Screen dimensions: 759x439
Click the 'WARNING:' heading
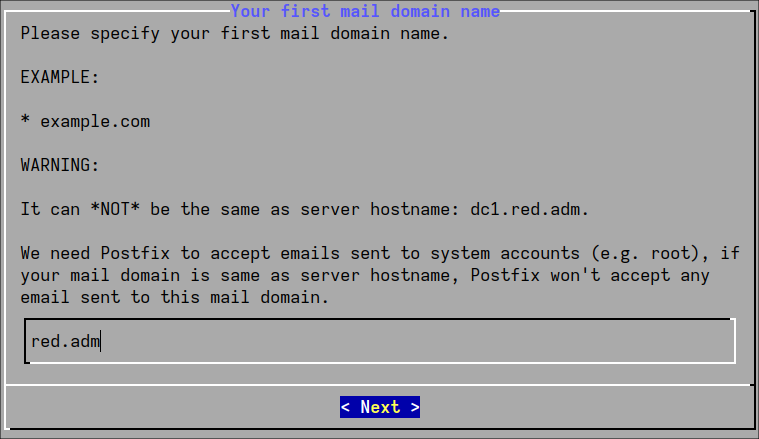pyautogui.click(x=60, y=165)
